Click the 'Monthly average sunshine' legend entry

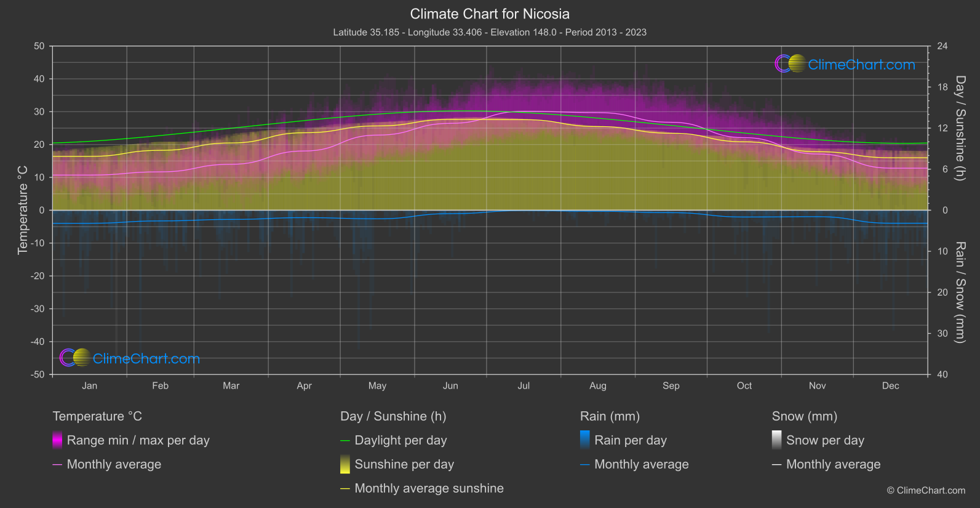tap(422, 488)
